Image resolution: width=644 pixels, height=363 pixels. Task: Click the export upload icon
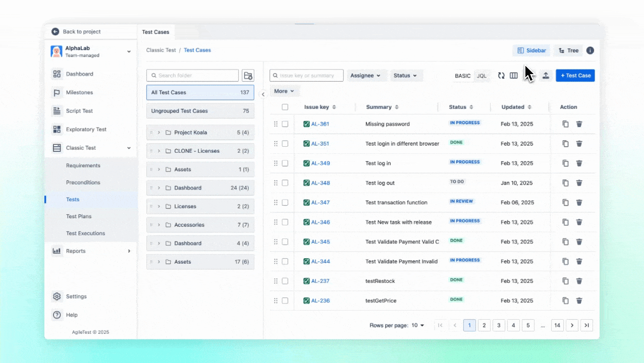click(x=546, y=76)
